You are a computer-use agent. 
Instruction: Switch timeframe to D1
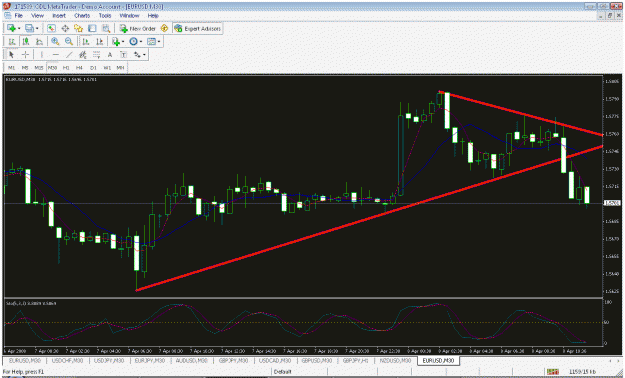pos(93,68)
